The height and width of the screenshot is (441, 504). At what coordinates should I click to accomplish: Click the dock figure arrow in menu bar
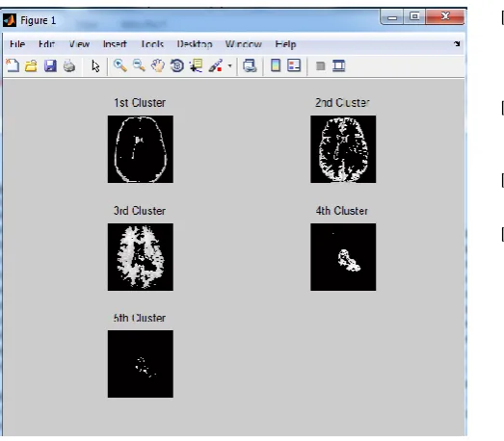pos(457,43)
